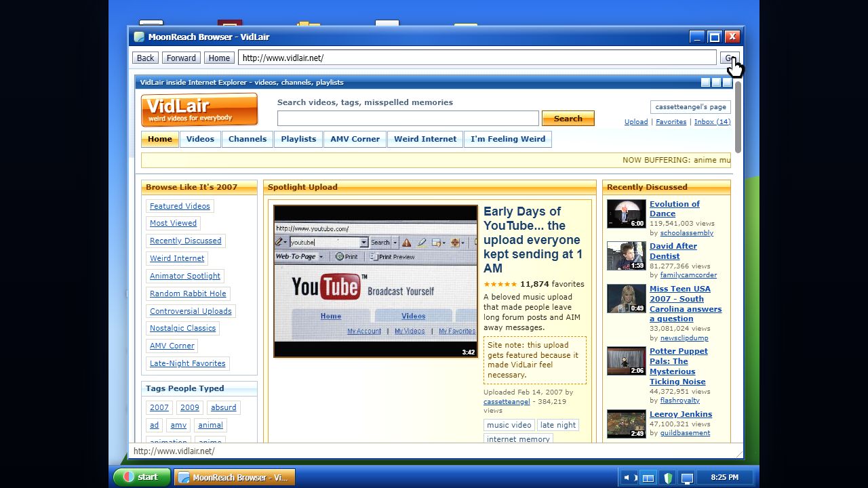Select the Home navigation tab
The height and width of the screenshot is (488, 868).
pos(160,139)
